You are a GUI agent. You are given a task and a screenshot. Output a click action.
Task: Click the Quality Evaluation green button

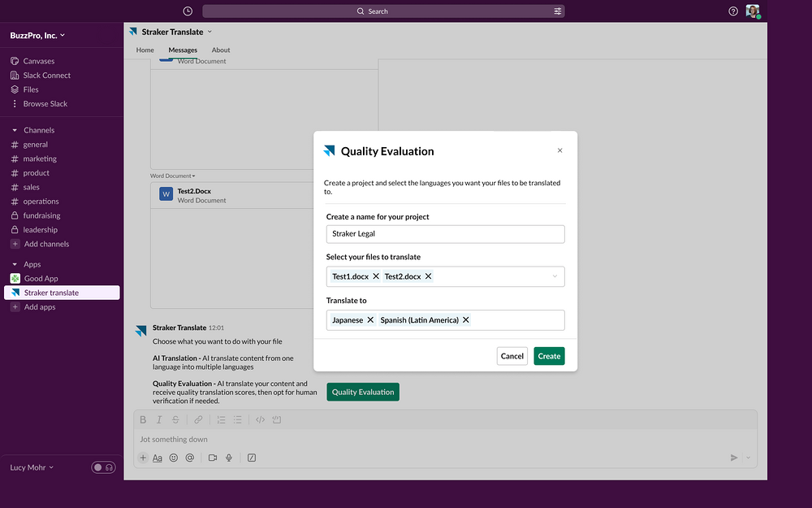[363, 392]
